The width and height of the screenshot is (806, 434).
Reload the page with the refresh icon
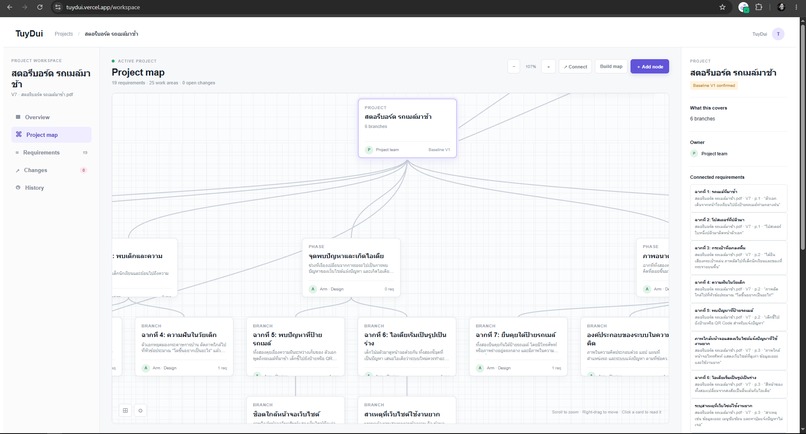[x=40, y=7]
